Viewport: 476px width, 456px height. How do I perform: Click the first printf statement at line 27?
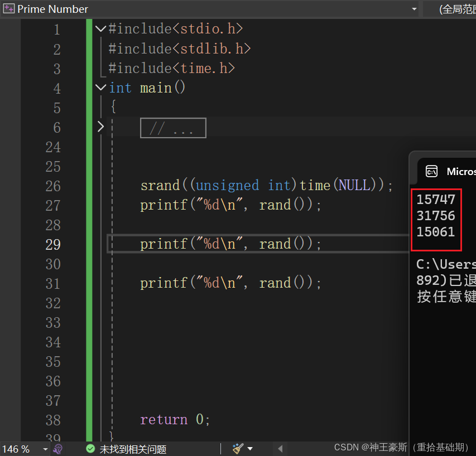[x=230, y=205]
